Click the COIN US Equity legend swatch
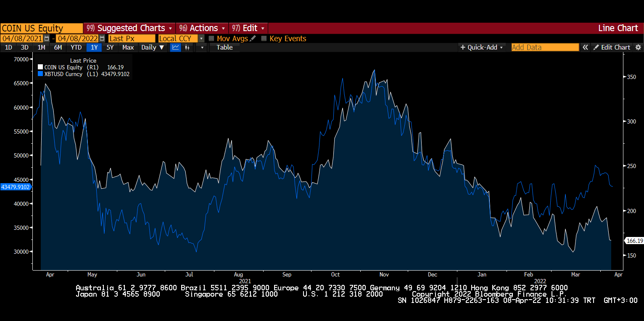 40,67
